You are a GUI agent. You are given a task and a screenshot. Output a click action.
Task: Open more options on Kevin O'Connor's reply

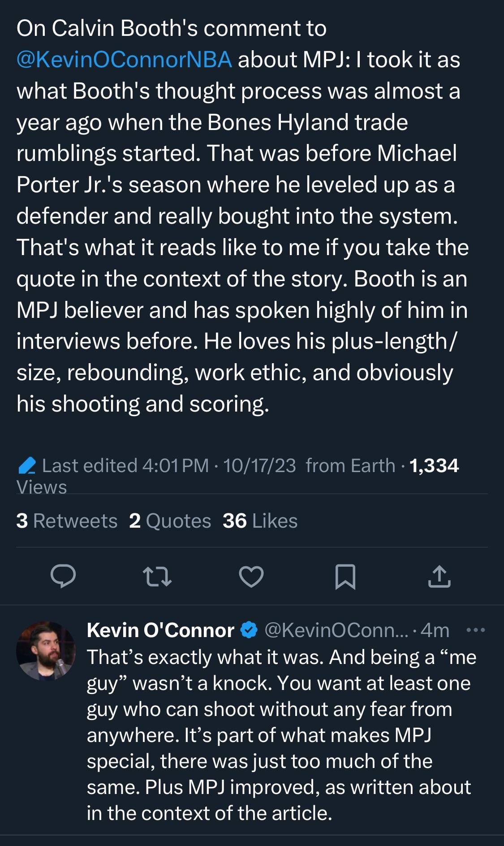[475, 630]
